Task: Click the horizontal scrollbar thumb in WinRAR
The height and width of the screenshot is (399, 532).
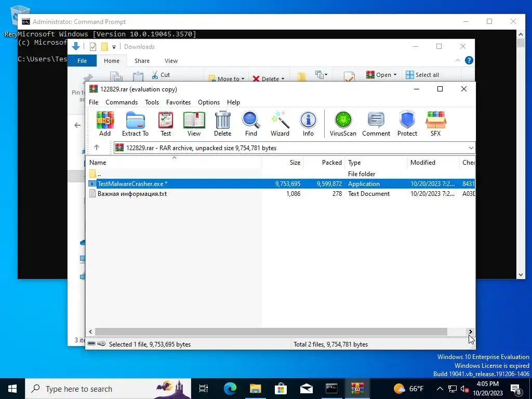Action: (x=271, y=332)
